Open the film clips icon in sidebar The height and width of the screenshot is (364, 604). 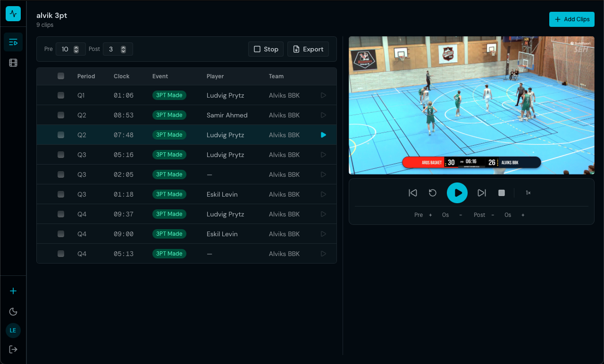(x=13, y=62)
